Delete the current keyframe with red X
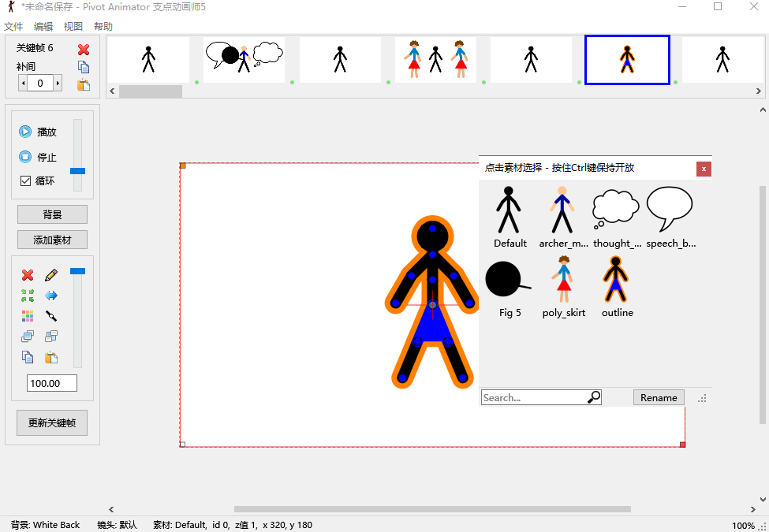The height and width of the screenshot is (532, 769). [84, 50]
